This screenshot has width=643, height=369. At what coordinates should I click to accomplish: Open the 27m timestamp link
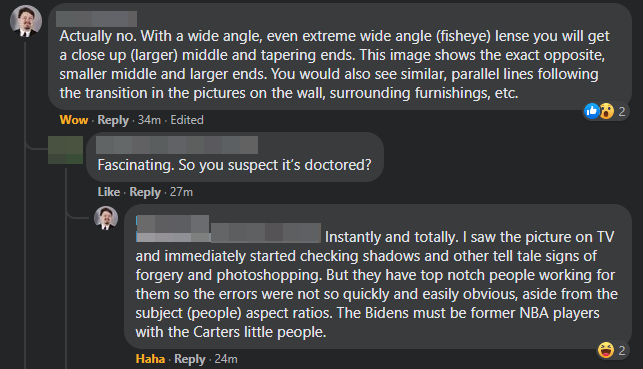point(181,192)
